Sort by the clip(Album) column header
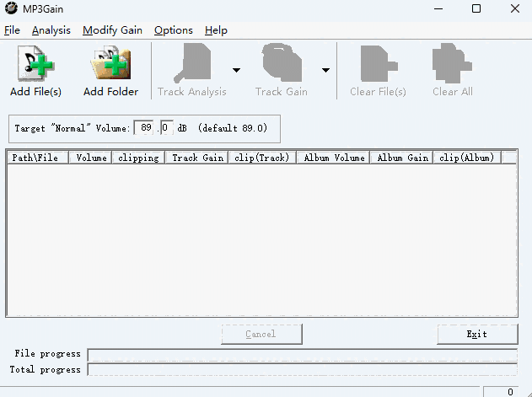 click(468, 158)
